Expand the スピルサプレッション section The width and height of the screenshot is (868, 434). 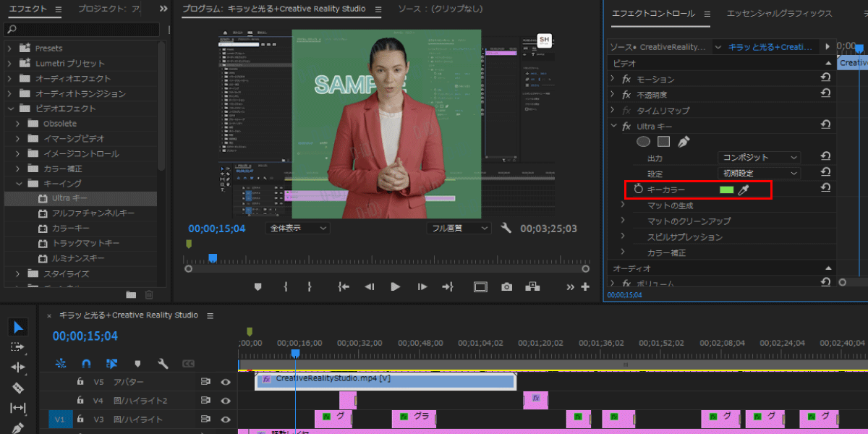click(x=623, y=237)
